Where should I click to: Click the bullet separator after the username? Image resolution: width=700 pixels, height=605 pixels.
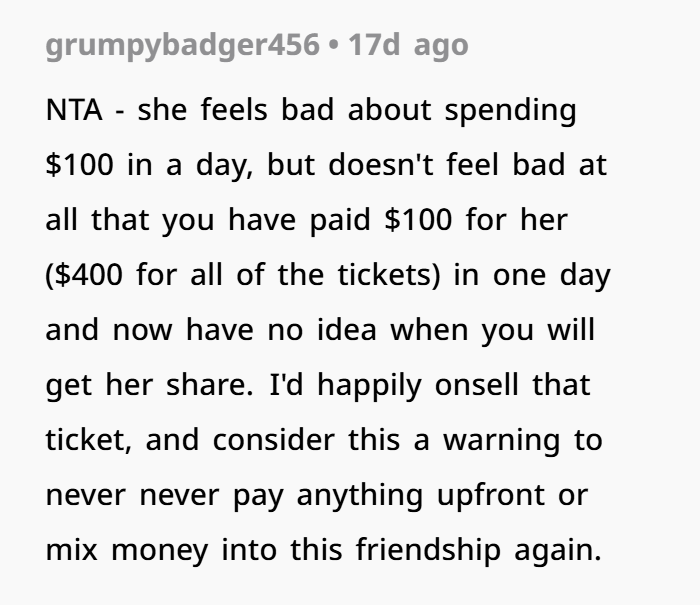(332, 46)
